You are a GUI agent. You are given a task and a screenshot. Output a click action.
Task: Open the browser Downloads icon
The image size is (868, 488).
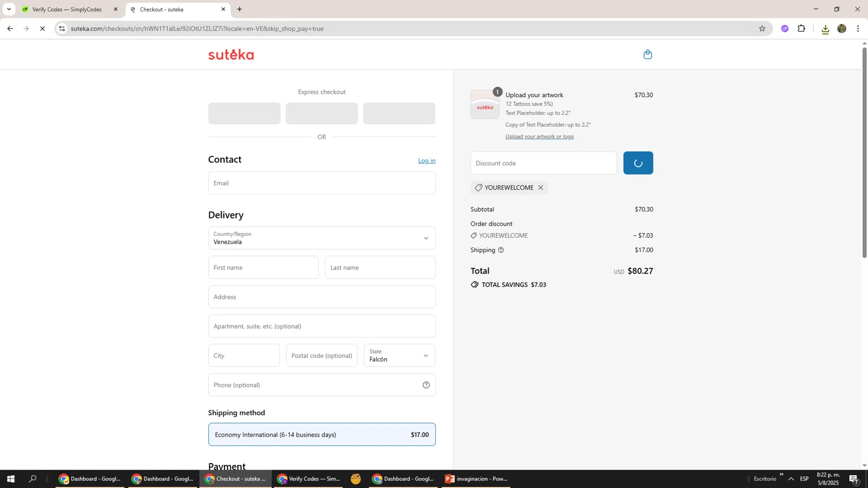[825, 29]
